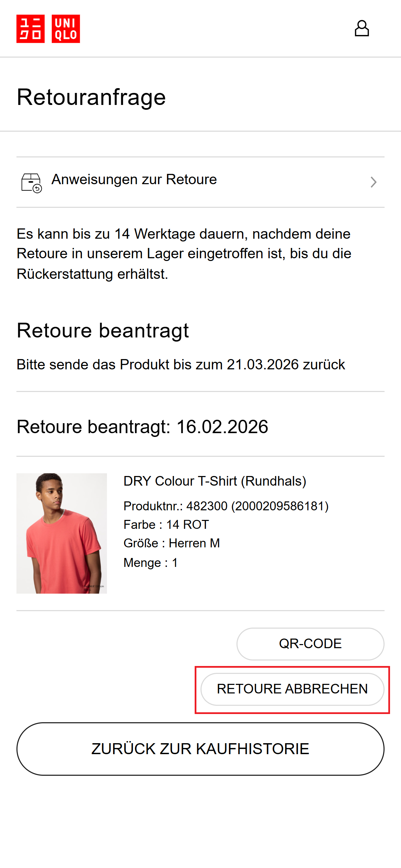The width and height of the screenshot is (401, 868).
Task: Click the 'Farbe : 14 ROT' colour line
Action: click(166, 525)
